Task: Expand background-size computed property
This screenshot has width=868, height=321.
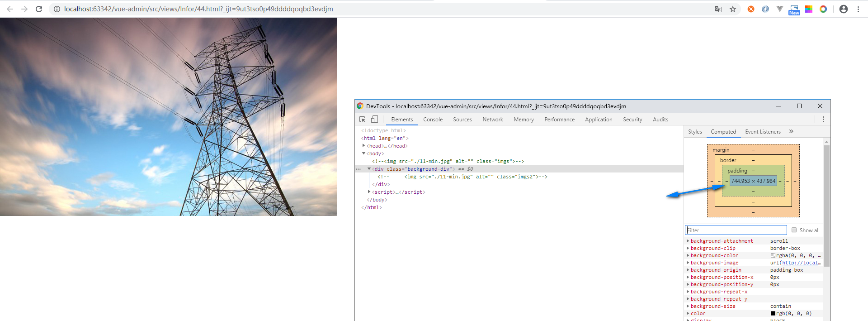Action: pos(688,306)
